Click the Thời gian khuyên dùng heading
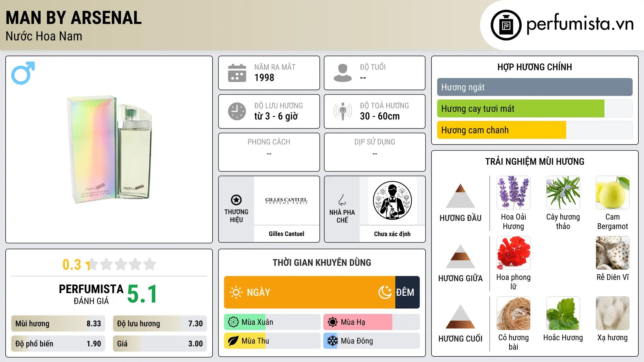The height and width of the screenshot is (362, 644). [322, 262]
